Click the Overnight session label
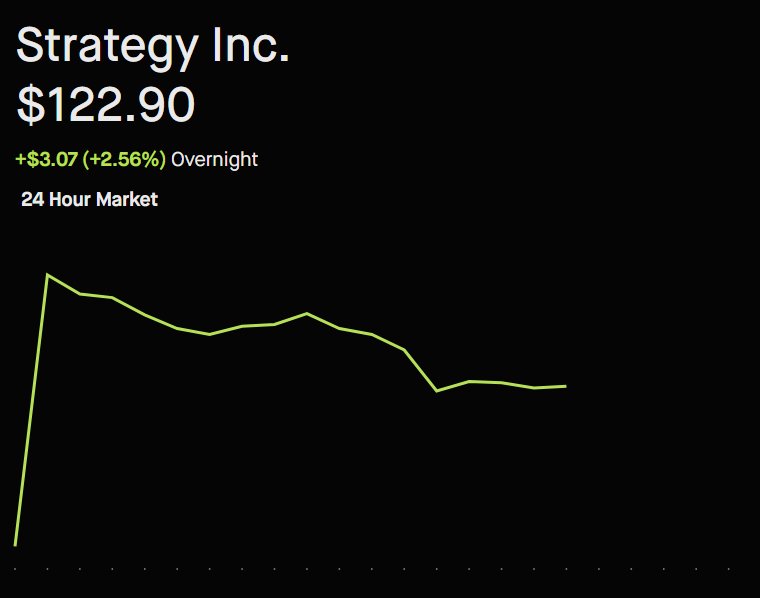This screenshot has height=598, width=760. pyautogui.click(x=215, y=159)
